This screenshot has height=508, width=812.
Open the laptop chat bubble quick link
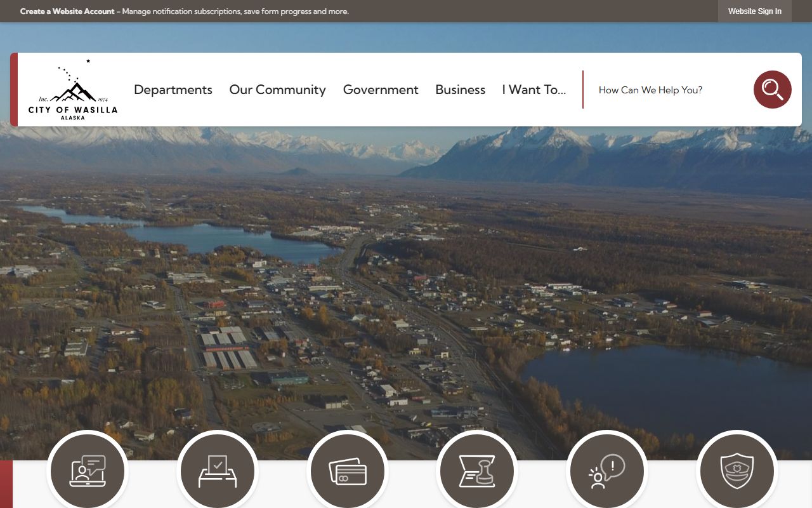pos(88,471)
